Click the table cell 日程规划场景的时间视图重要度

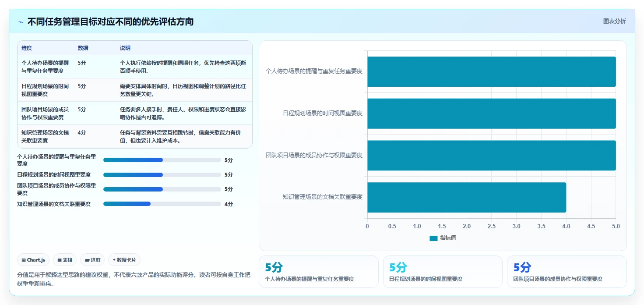point(45,90)
